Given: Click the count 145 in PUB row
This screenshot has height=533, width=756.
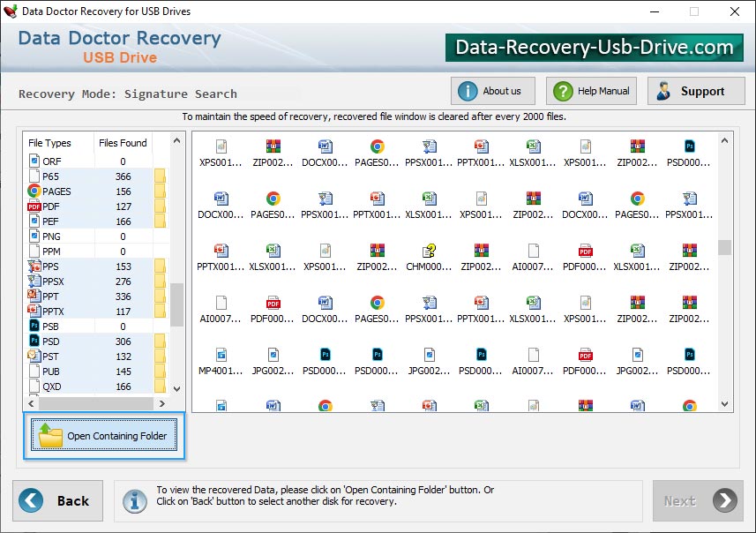Looking at the screenshot, I should (124, 372).
